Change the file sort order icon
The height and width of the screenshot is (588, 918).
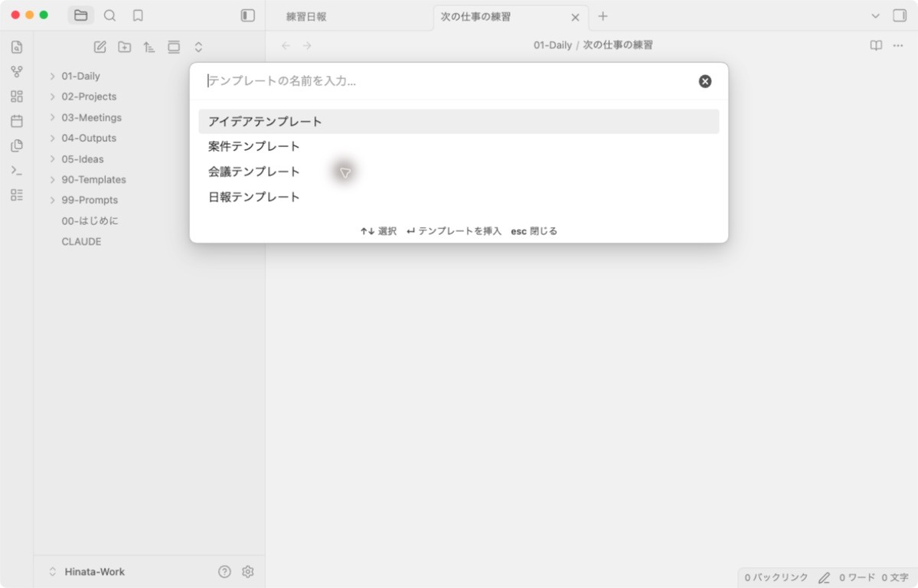(149, 47)
